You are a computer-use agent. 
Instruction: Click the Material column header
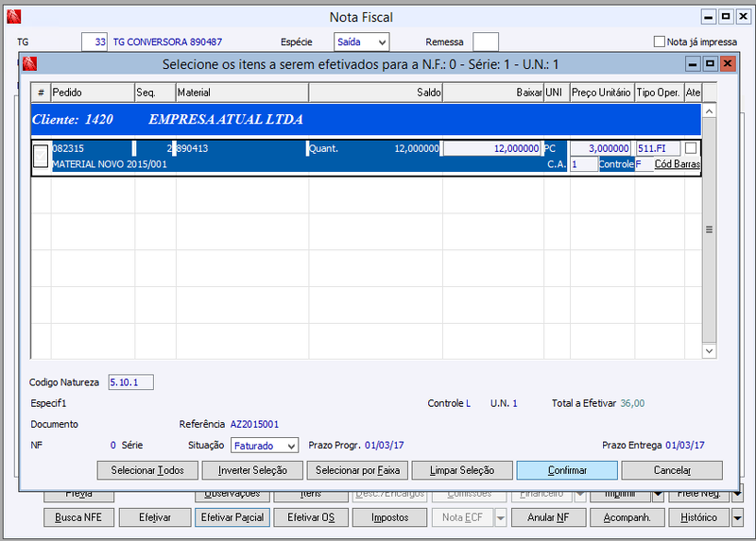coord(243,93)
